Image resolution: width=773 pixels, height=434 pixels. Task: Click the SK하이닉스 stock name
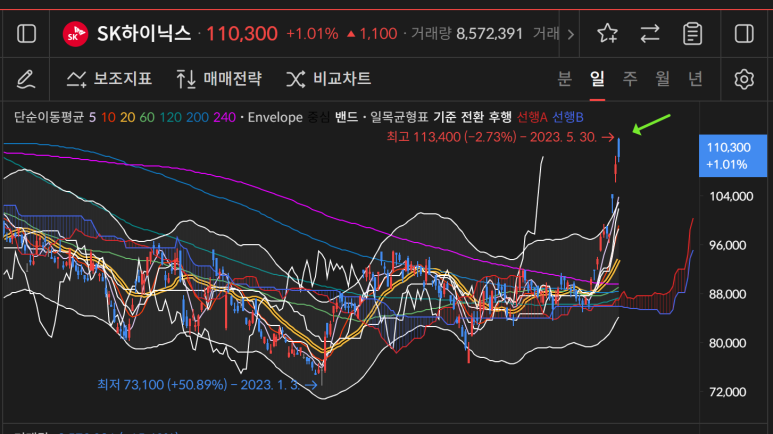tap(144, 34)
